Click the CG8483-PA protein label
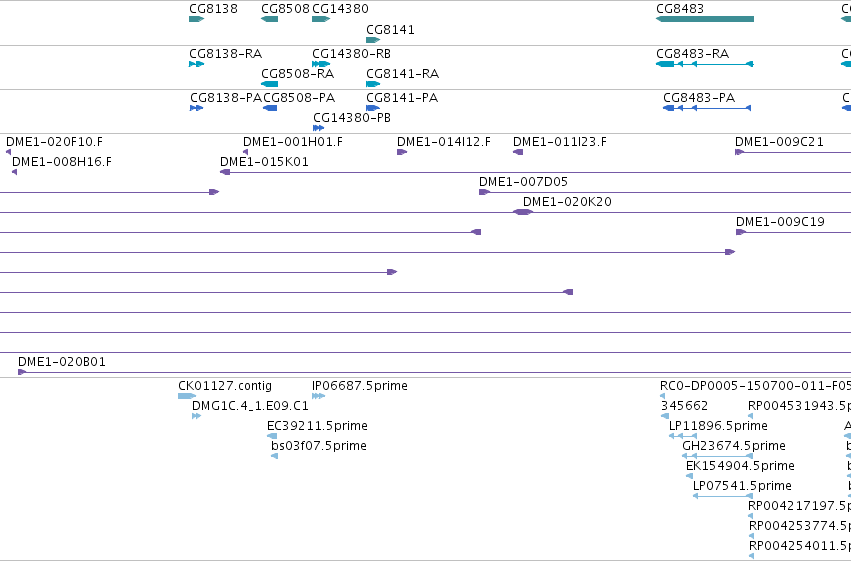 (x=699, y=98)
